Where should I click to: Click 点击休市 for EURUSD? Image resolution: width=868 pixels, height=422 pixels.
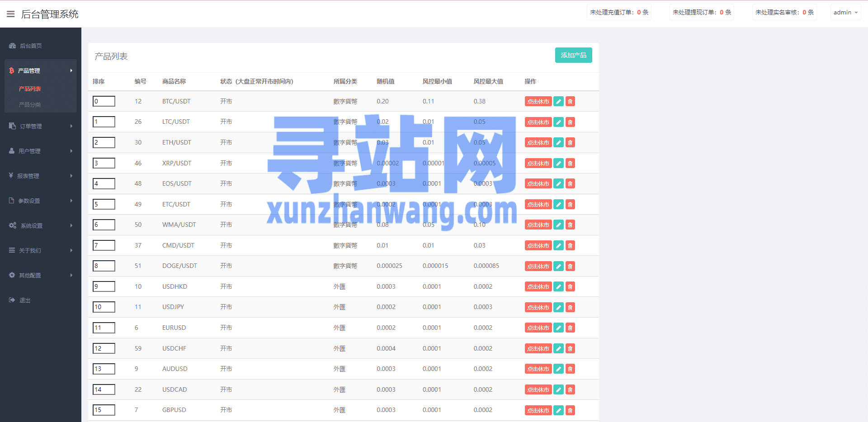click(538, 328)
